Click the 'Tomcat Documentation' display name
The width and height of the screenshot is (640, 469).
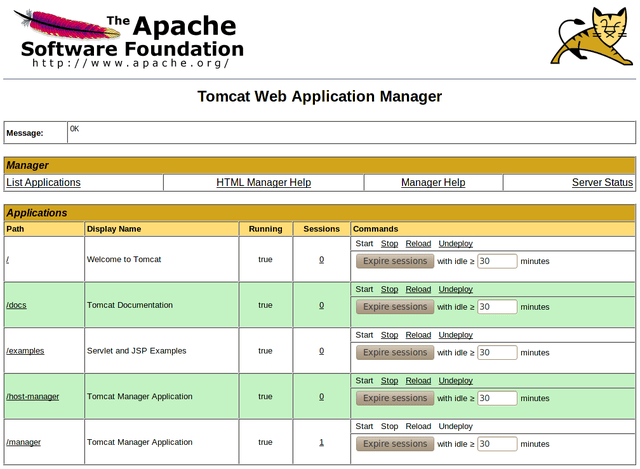(130, 305)
